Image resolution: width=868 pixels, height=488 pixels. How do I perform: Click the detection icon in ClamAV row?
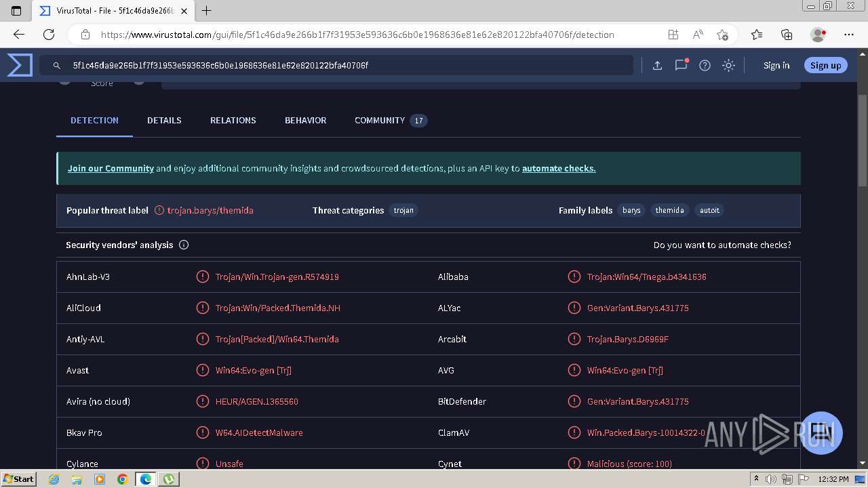(x=574, y=432)
